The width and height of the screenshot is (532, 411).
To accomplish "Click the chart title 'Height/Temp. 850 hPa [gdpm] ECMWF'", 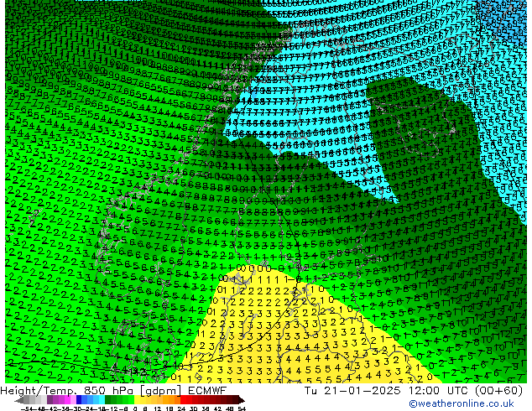I will click(113, 391).
